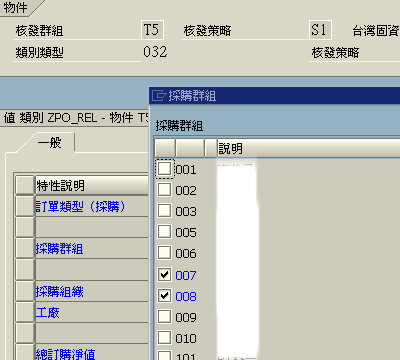This screenshot has height=360, width=400.
Task: Click the first blank header cell in 採購群組 list
Action: click(x=164, y=148)
